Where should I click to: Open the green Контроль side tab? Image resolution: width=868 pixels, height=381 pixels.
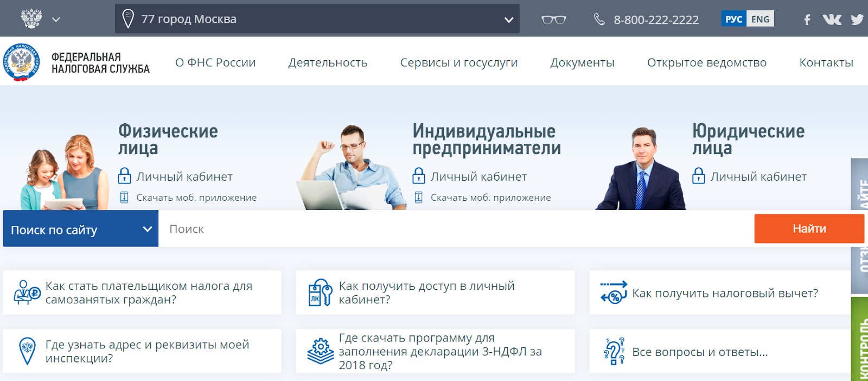click(x=859, y=339)
